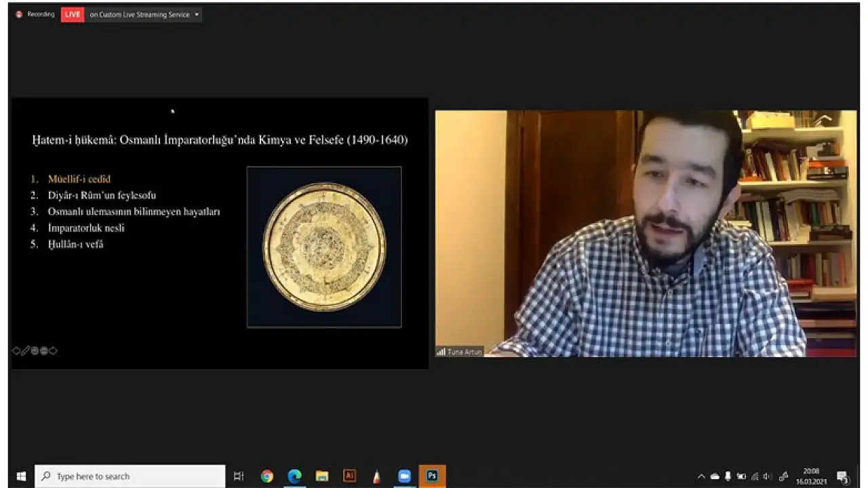Click the red LIVE badge
The image size is (868, 488).
tap(73, 14)
